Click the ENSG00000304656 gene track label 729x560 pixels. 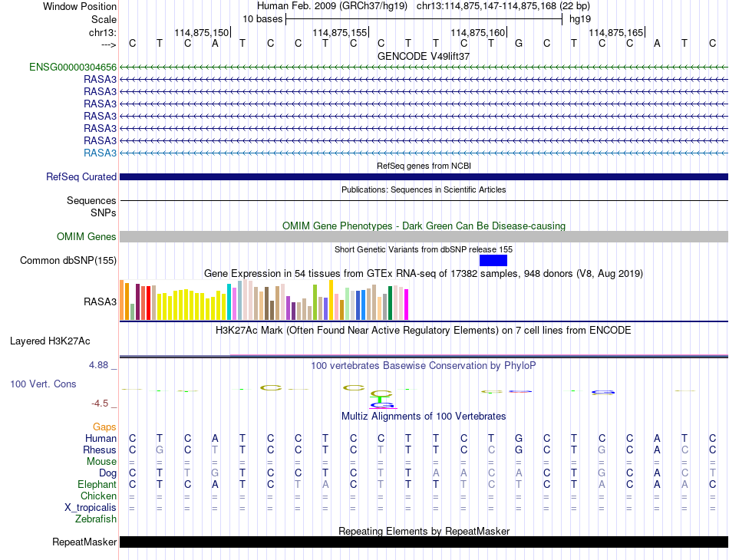tap(73, 68)
